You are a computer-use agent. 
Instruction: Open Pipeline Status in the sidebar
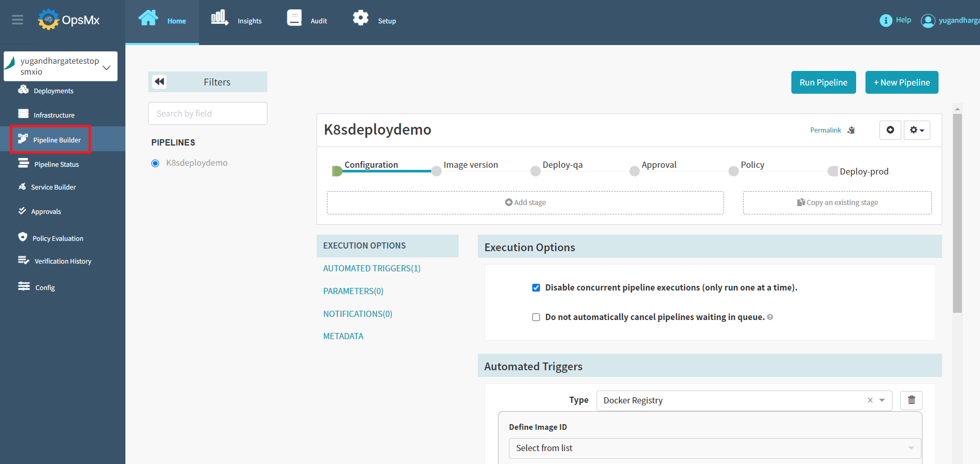point(56,164)
